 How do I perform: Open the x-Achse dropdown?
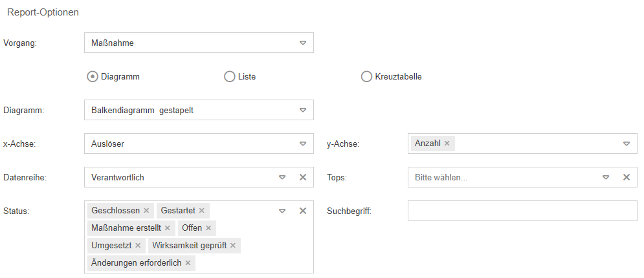click(302, 144)
